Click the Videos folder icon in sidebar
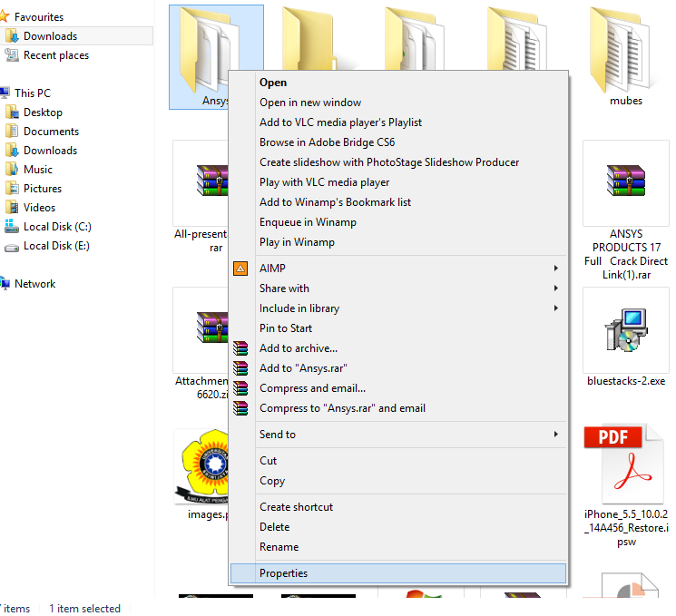The height and width of the screenshot is (616, 676). point(12,208)
